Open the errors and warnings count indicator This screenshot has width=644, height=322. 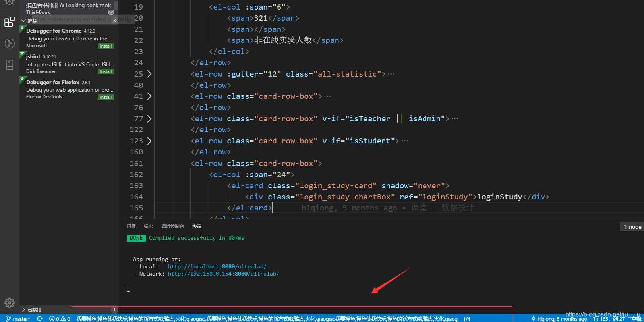tap(60, 319)
